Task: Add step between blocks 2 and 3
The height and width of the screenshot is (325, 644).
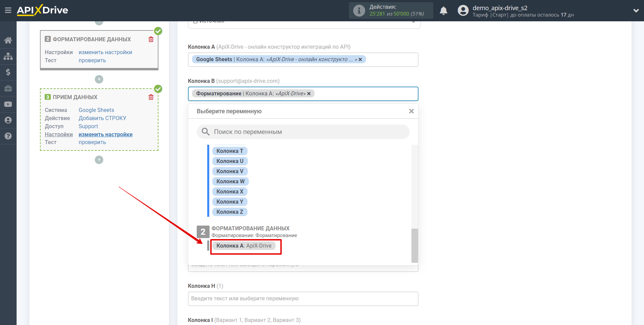Action: (x=99, y=79)
